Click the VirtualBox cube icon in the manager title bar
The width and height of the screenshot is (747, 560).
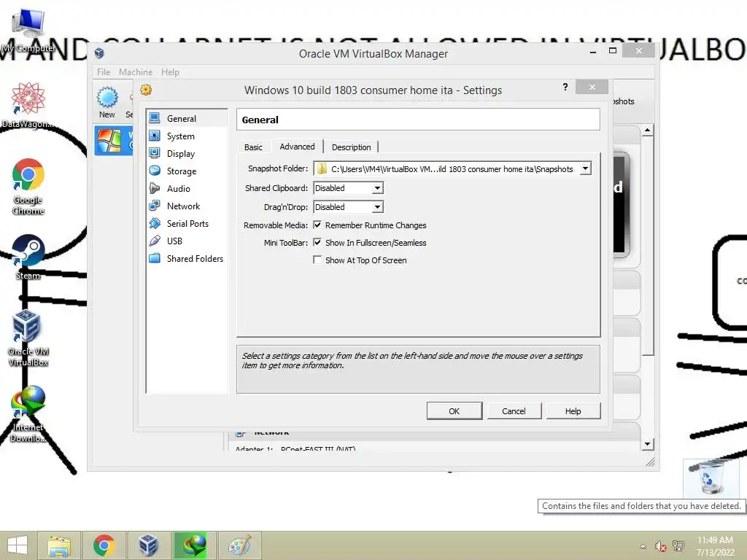pos(99,52)
